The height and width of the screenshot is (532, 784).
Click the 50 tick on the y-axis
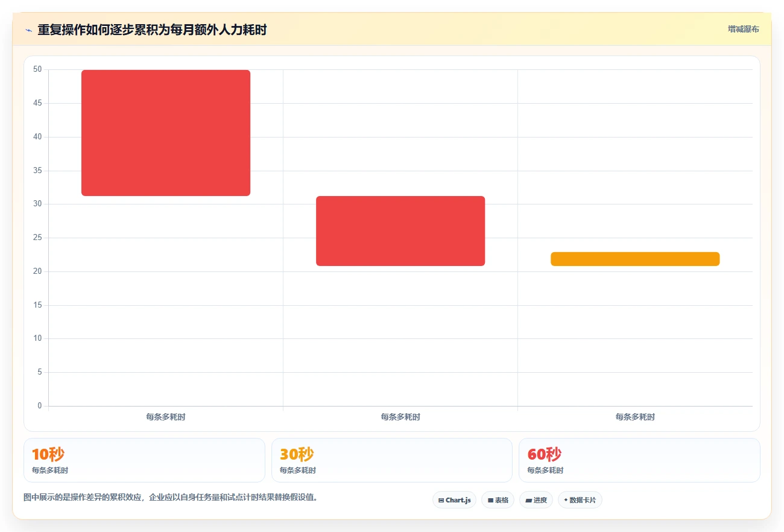point(37,69)
